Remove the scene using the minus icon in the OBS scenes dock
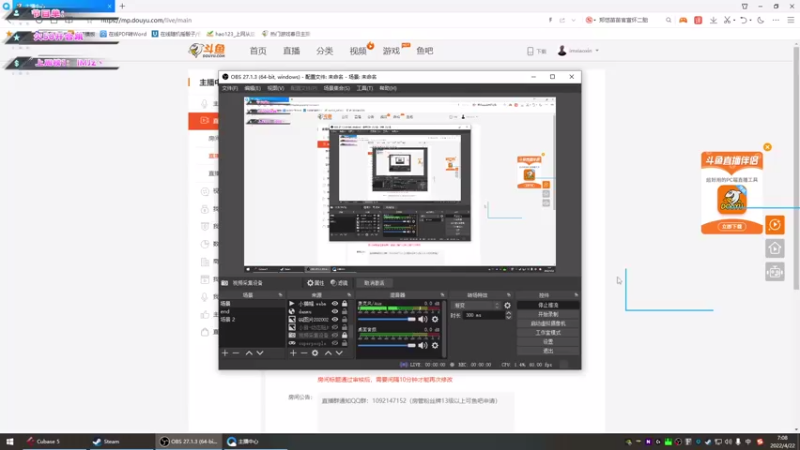The image size is (800, 450). tap(236, 353)
